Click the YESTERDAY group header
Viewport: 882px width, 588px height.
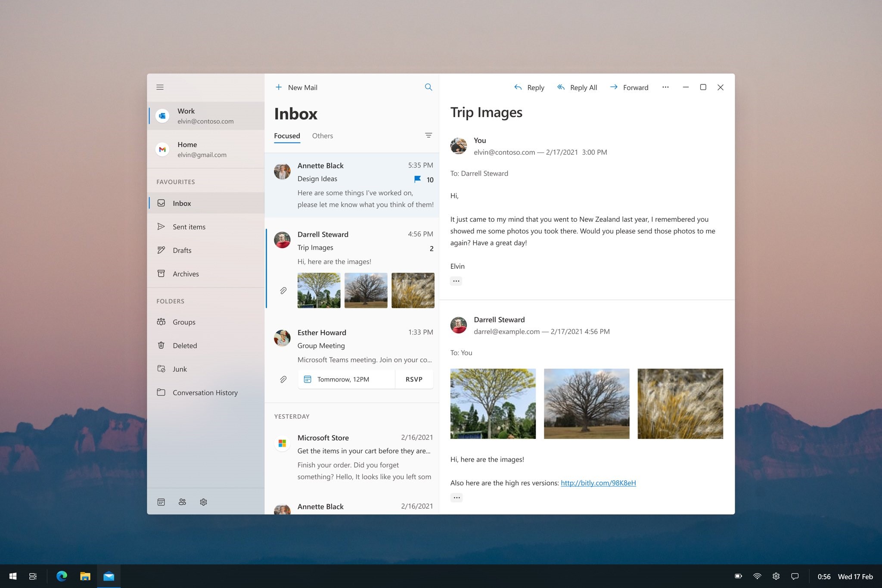tap(292, 416)
